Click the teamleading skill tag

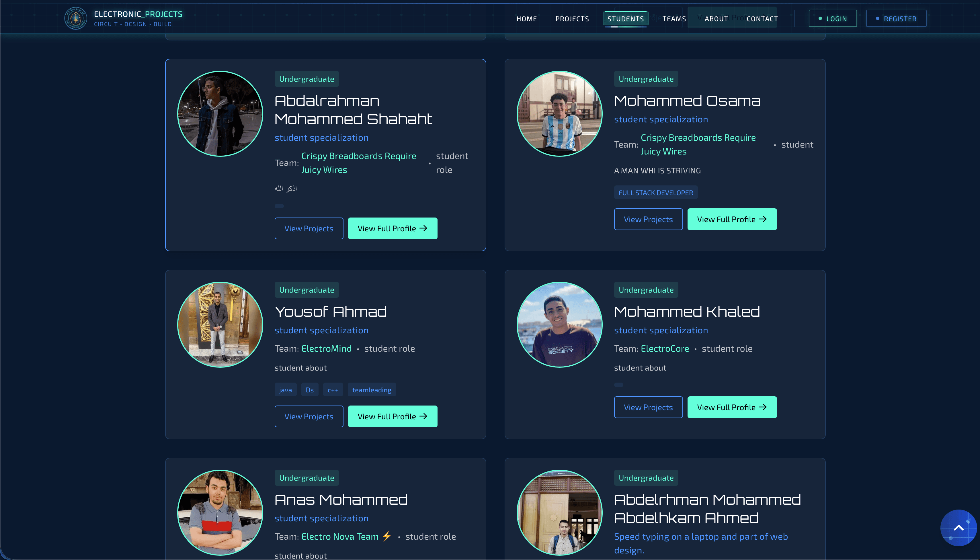point(372,390)
